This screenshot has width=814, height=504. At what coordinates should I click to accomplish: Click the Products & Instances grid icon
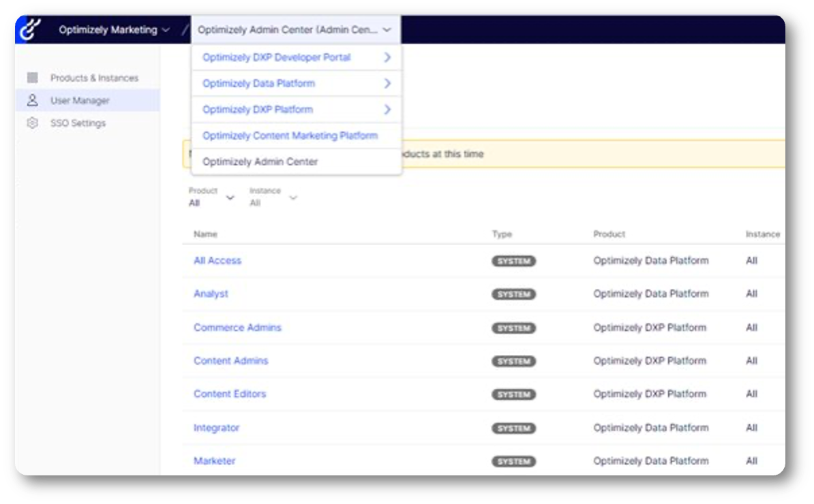(x=32, y=78)
